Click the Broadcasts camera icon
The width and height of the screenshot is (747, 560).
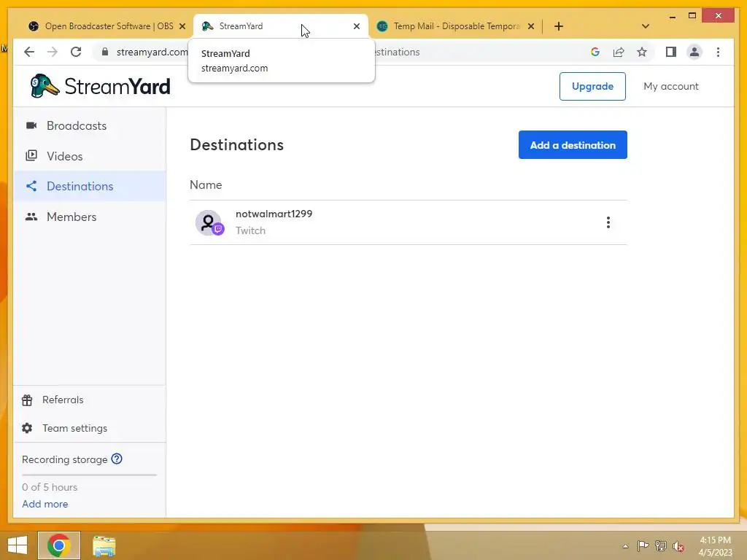31,125
